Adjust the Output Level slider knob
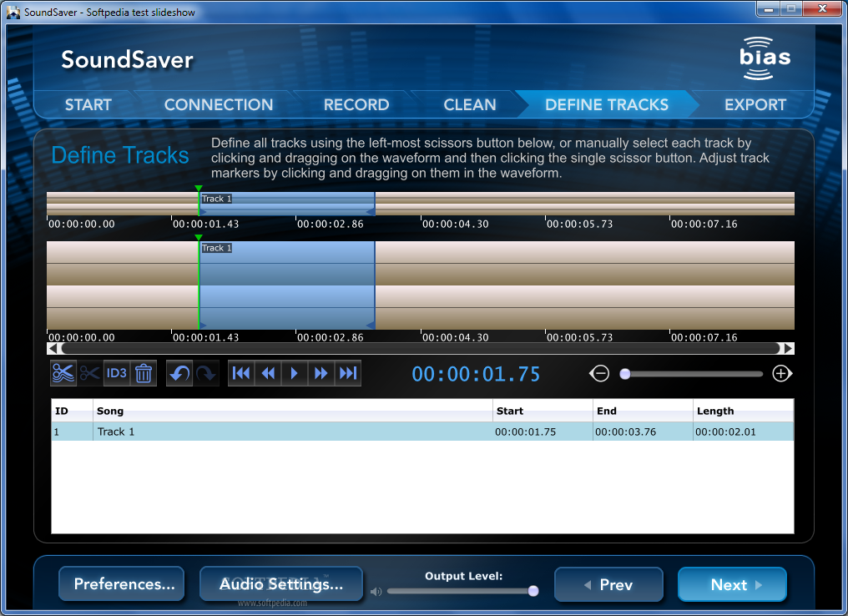The height and width of the screenshot is (616, 848). (533, 591)
